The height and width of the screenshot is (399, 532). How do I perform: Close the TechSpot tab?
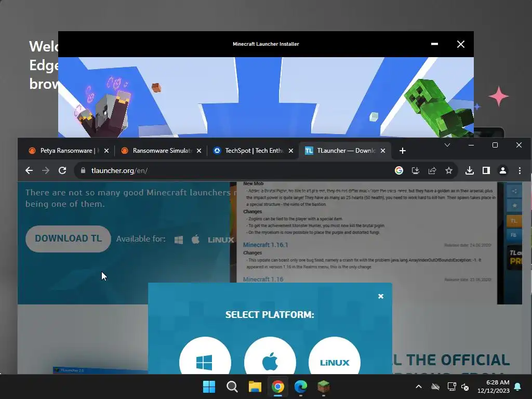click(291, 151)
